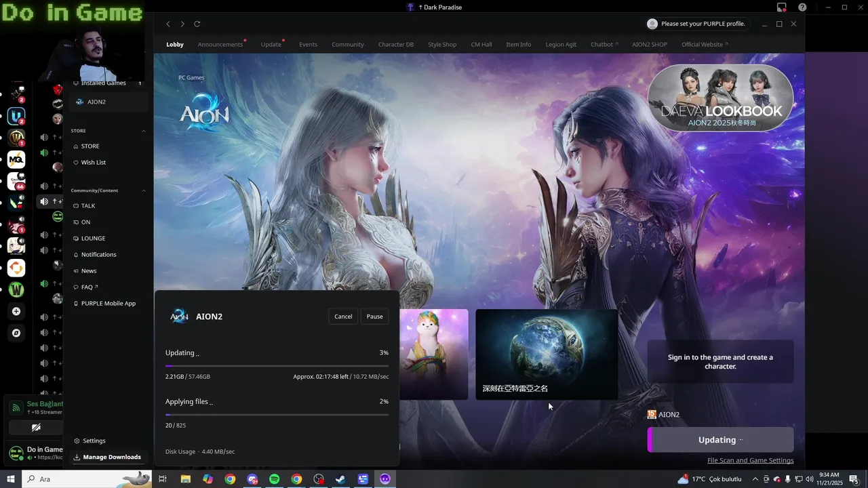Open the PURPLE Mobile App entry
868x488 pixels.
click(x=108, y=304)
